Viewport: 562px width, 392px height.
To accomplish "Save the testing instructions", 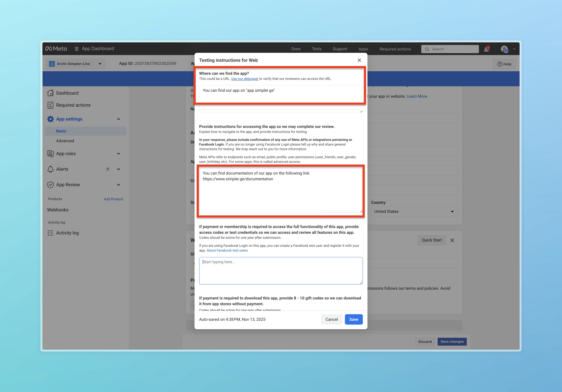I will (353, 319).
